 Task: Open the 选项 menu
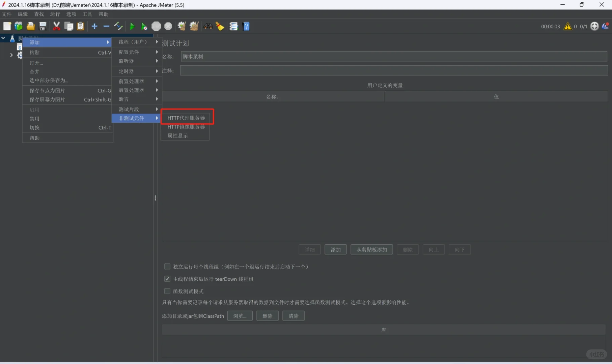pos(71,14)
